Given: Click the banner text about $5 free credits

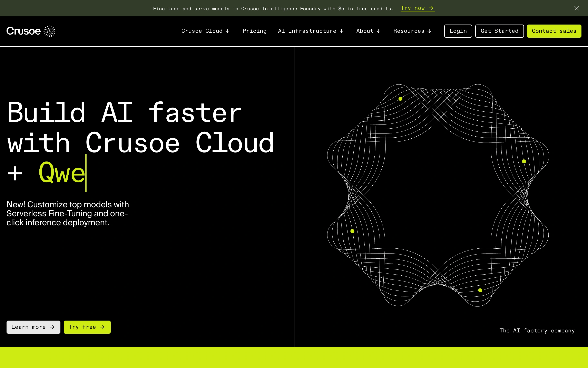Looking at the screenshot, I should pos(273,9).
